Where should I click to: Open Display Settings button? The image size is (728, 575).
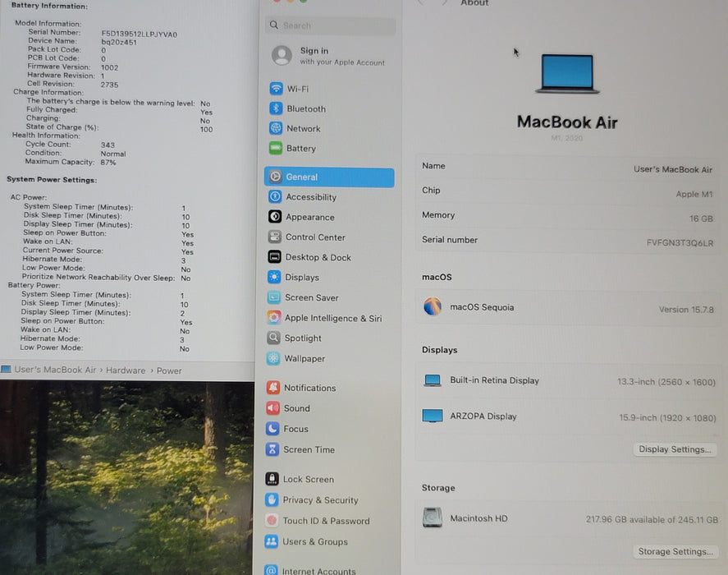point(675,449)
